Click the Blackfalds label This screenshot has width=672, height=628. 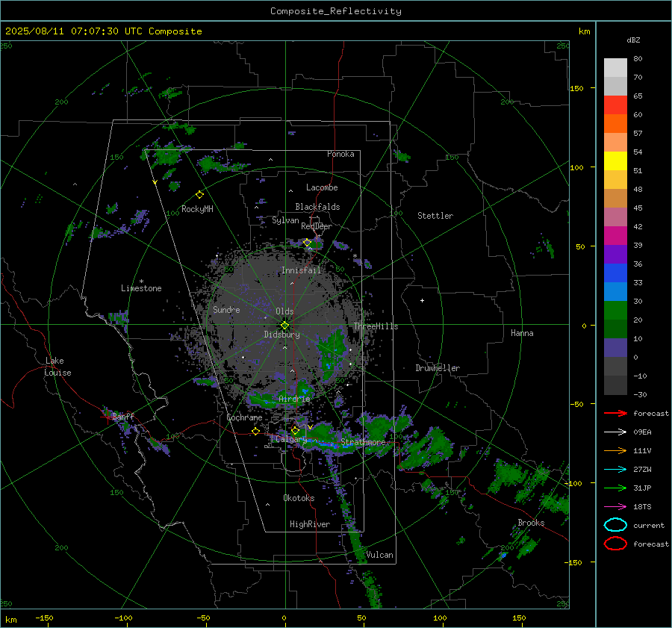[317, 207]
